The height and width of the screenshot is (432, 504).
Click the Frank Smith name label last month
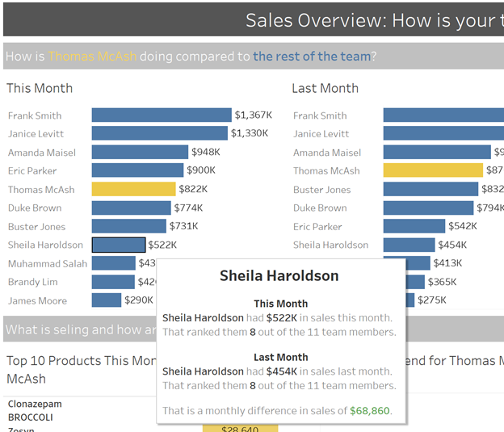click(320, 115)
